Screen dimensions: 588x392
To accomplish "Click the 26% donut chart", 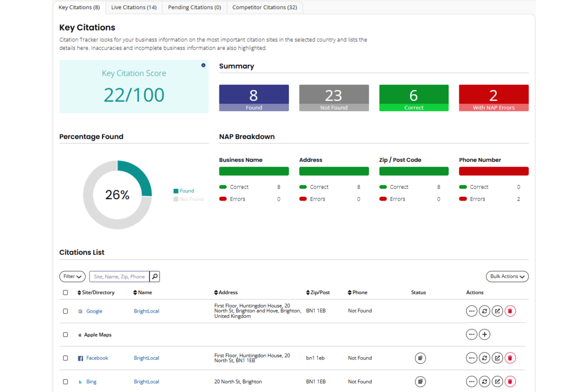I will [x=117, y=195].
